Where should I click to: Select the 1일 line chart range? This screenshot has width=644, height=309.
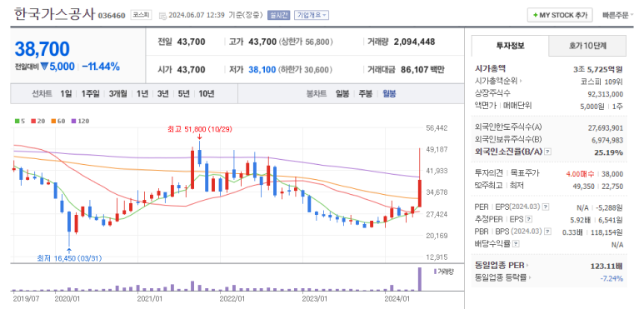click(66, 94)
